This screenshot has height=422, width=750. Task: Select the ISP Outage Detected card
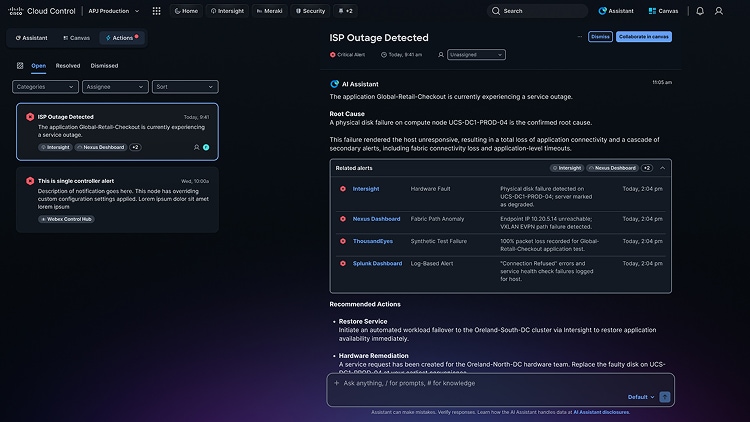coord(117,132)
